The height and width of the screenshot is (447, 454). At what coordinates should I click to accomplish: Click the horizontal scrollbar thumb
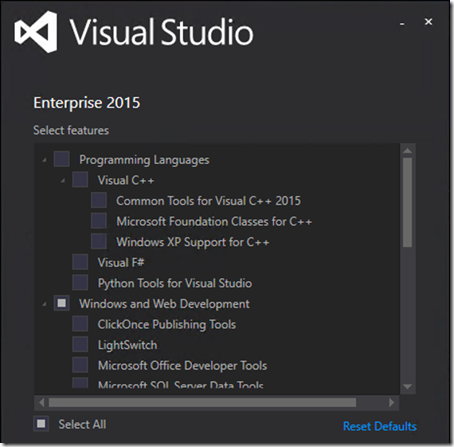coord(202,403)
